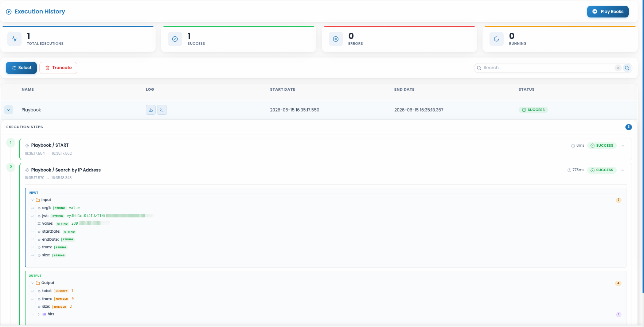The height and width of the screenshot is (327, 644).
Task: Click the bolt icon beside Search by IP Address
Action: (x=27, y=170)
